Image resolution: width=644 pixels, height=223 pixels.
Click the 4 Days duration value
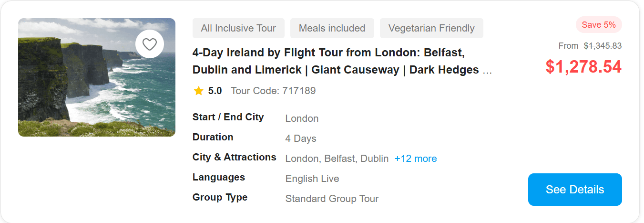point(301,138)
